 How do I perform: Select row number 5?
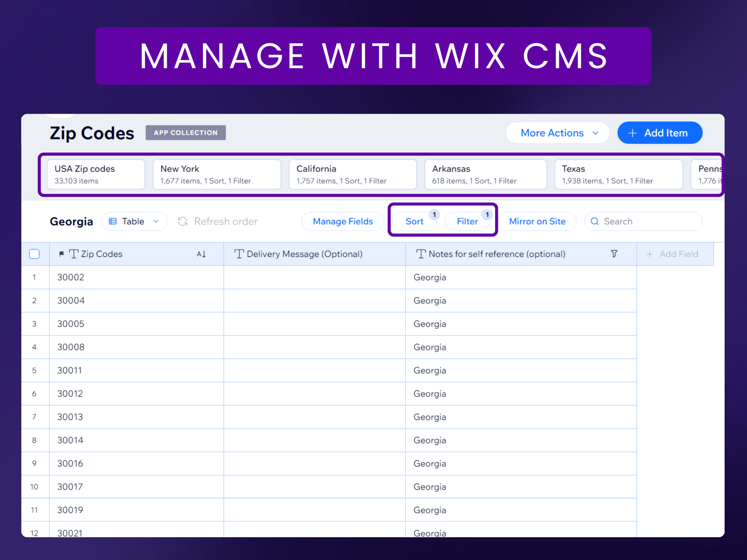pos(34,371)
